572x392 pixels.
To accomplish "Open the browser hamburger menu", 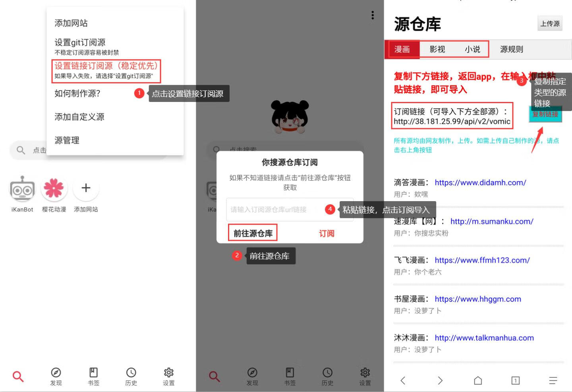I will tap(553, 380).
